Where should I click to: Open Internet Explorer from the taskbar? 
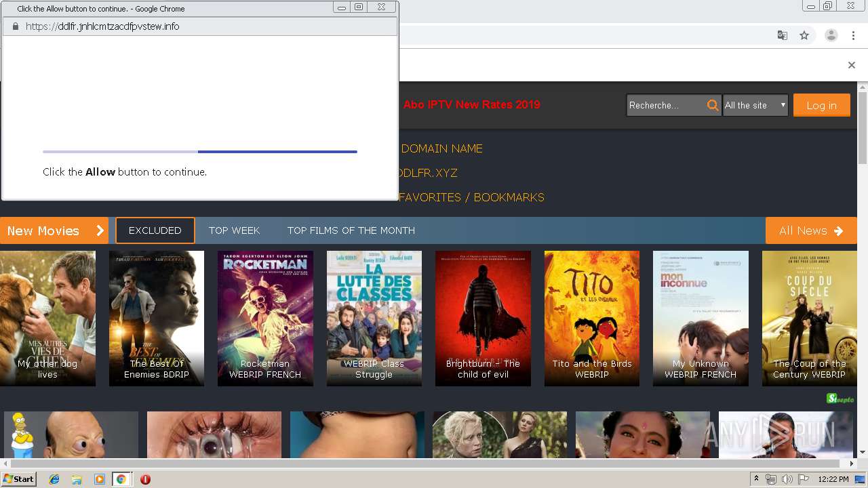point(54,479)
